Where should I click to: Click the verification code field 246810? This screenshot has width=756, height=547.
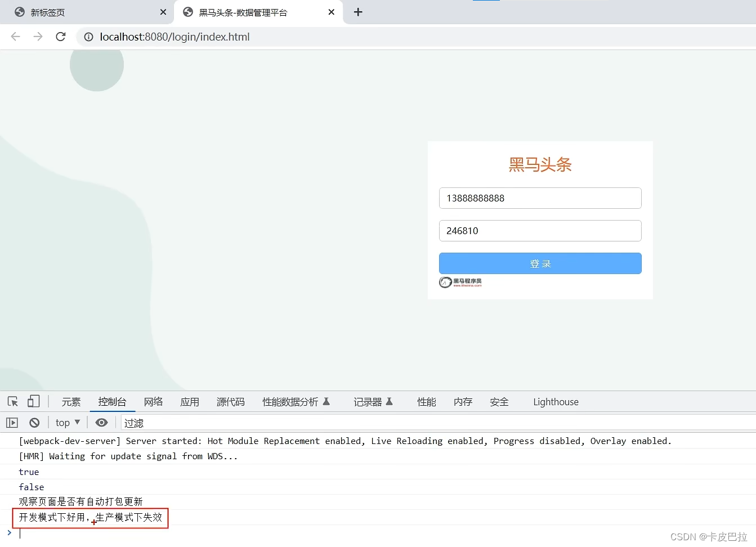tap(540, 231)
